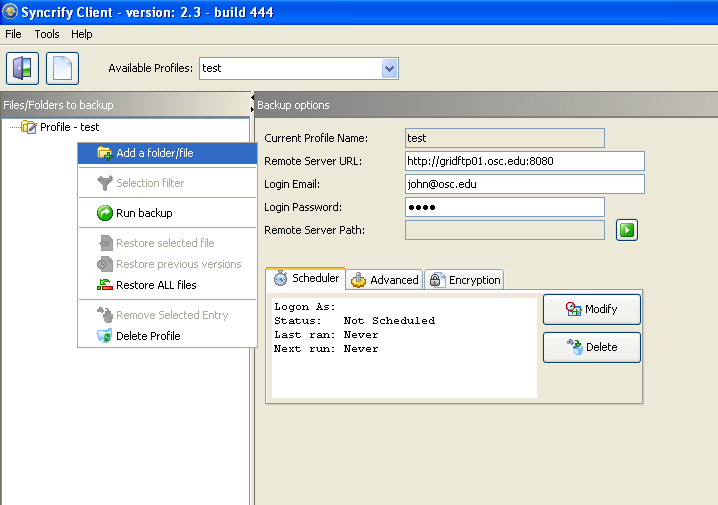The image size is (718, 505).
Task: Select Remove Selected Entry menu item
Action: coord(167,315)
